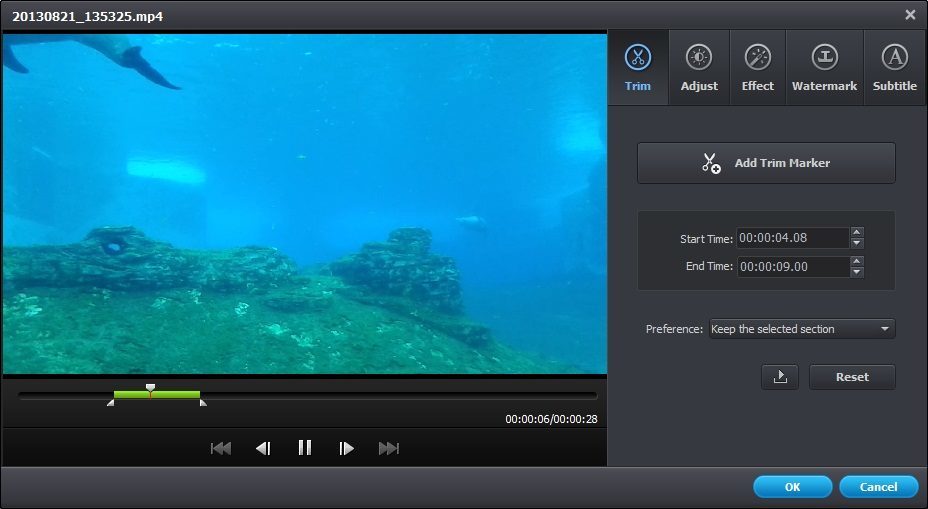Switch to the Adjust tab
928x509 pixels.
[x=699, y=67]
